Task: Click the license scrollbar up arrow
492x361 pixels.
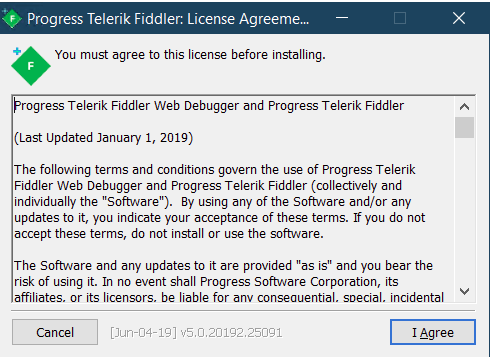Action: click(464, 107)
